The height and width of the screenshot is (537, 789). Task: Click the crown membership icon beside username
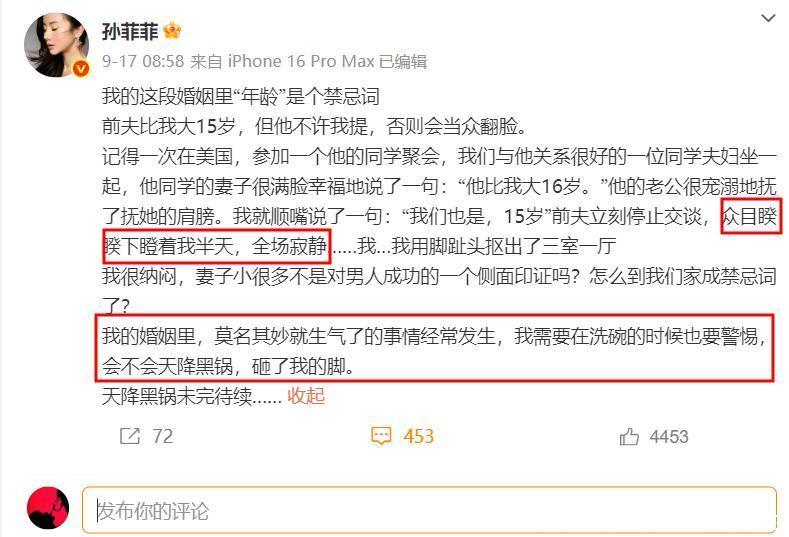172,31
